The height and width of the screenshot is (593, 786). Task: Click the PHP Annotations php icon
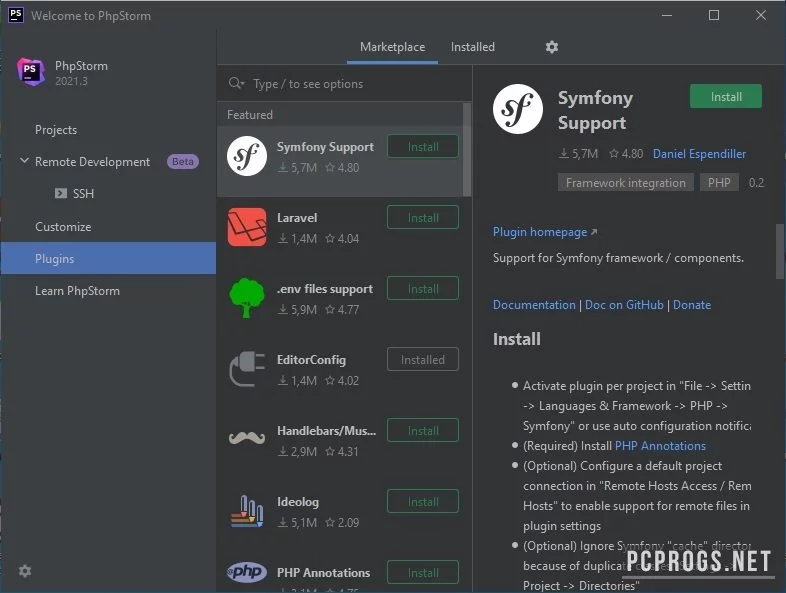click(247, 571)
